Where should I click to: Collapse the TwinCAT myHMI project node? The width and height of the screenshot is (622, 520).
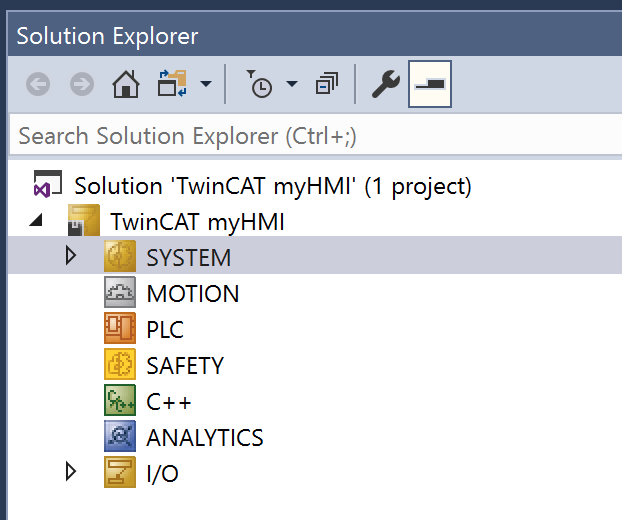click(x=36, y=220)
